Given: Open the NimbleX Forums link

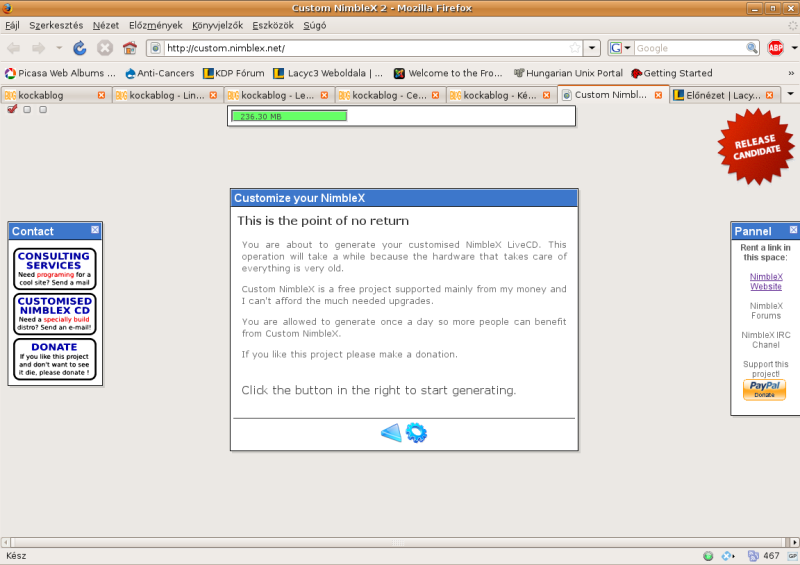Looking at the screenshot, I should click(x=766, y=310).
